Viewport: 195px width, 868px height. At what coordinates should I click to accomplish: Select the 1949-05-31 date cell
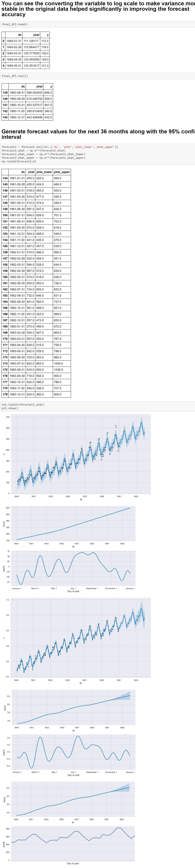(x=14, y=66)
